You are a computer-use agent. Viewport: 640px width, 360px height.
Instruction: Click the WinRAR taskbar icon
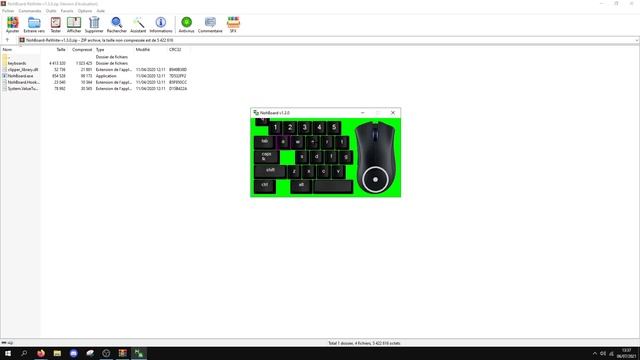[122, 353]
